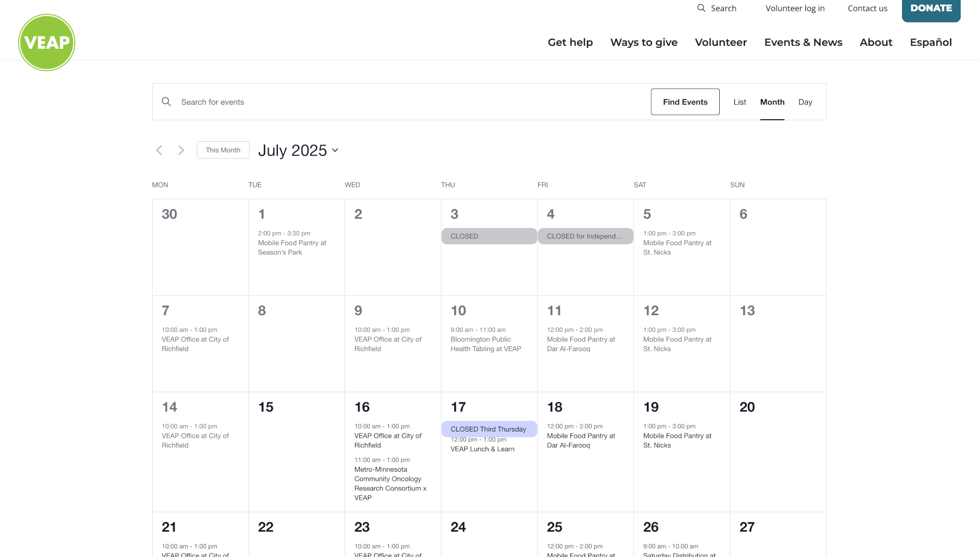Open Volunteer log in link

795,8
